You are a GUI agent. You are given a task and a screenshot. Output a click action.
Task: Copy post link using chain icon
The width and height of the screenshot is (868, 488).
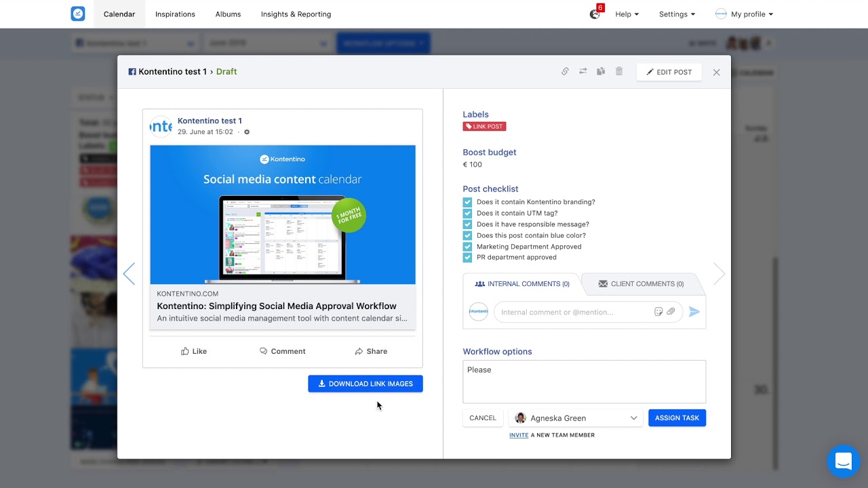[565, 71]
